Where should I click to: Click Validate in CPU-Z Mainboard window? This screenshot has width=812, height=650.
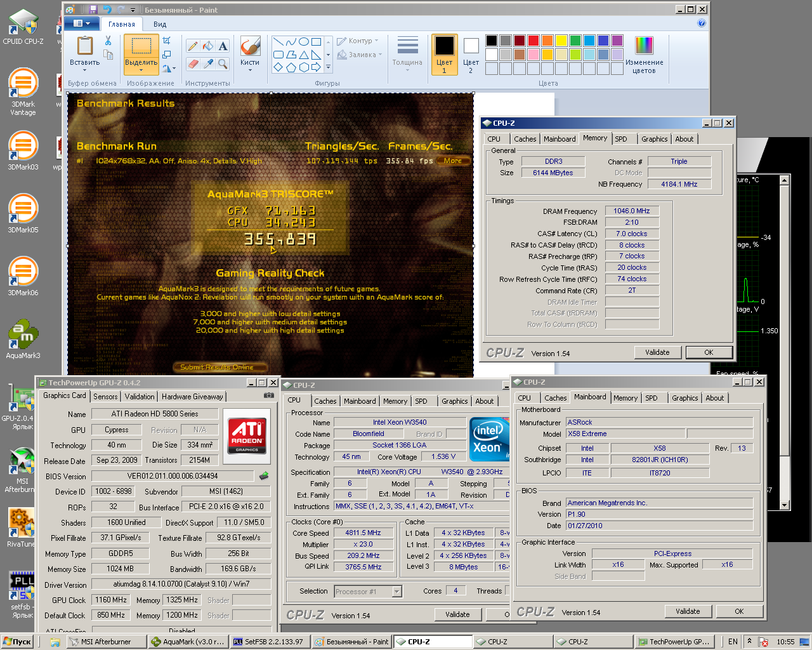pos(688,611)
